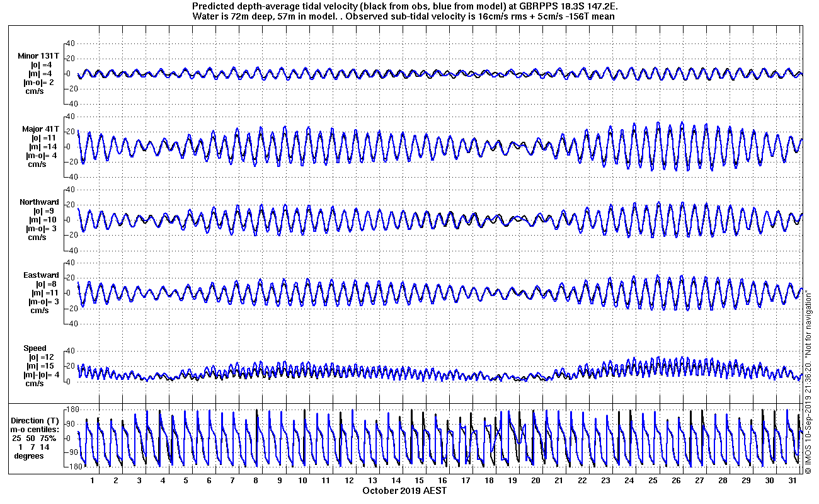The height and width of the screenshot is (504, 819).
Task: Click day tick label '28' on x-axis
Action: tap(723, 481)
